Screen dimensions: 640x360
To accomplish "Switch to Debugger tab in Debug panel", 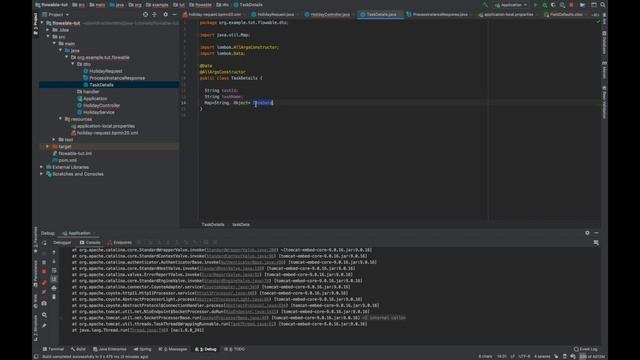I will 62,242.
